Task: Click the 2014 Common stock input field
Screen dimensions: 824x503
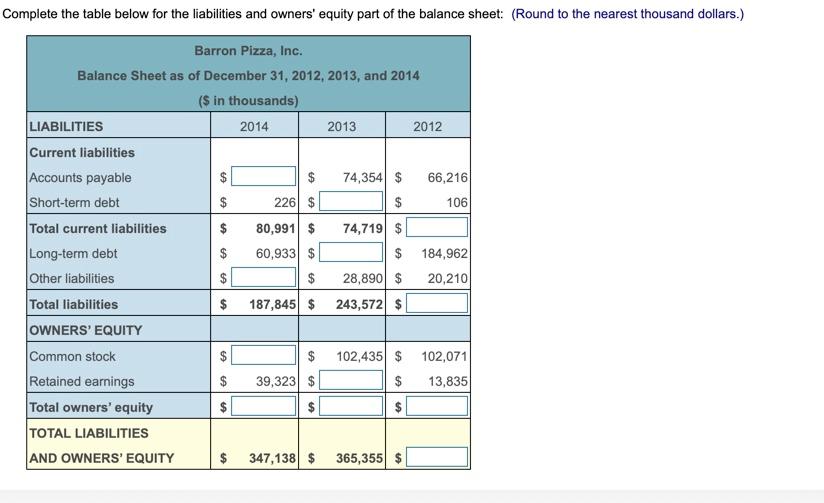Action: [x=263, y=355]
